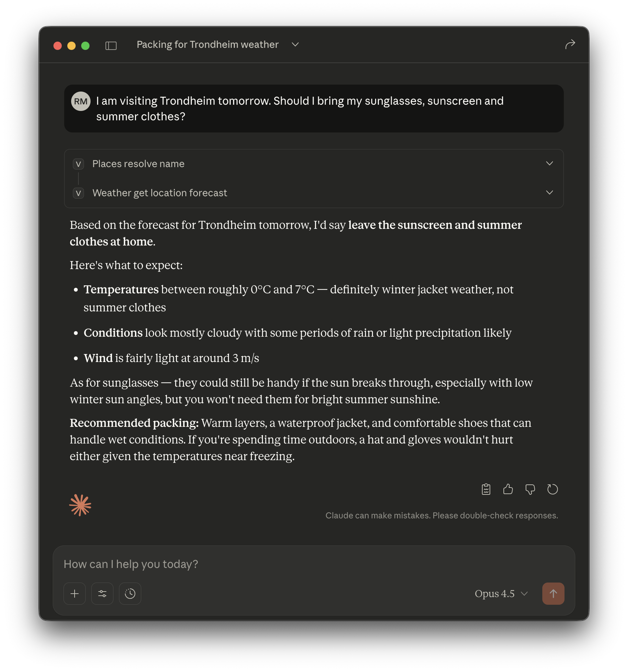The width and height of the screenshot is (628, 672).
Task: Click the share arrow icon
Action: (x=570, y=44)
